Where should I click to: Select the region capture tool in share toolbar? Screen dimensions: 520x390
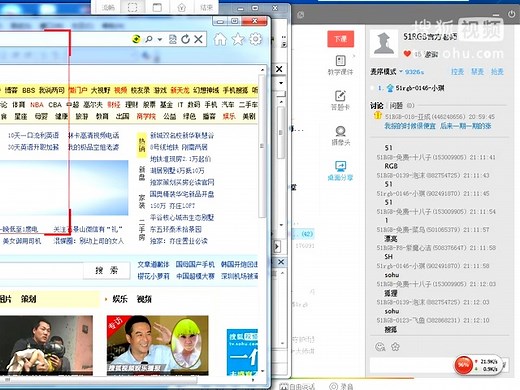coord(132,7)
